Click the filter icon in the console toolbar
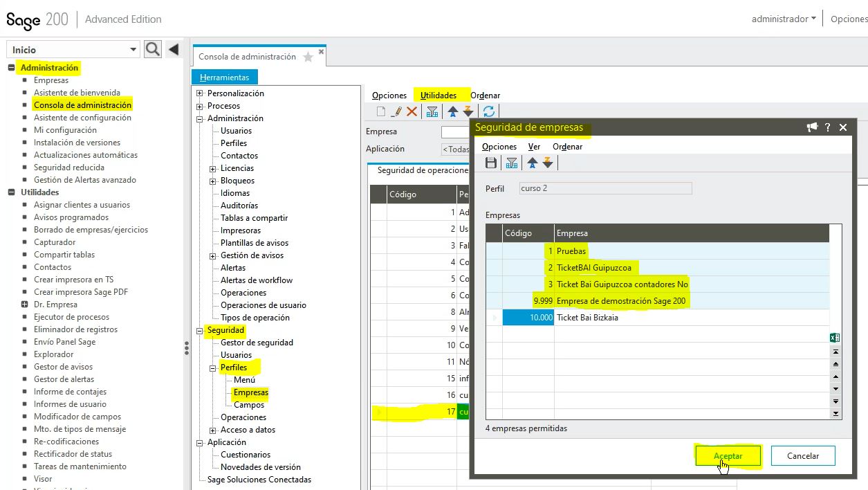Screen dimensions: 868x490 (x=432, y=111)
